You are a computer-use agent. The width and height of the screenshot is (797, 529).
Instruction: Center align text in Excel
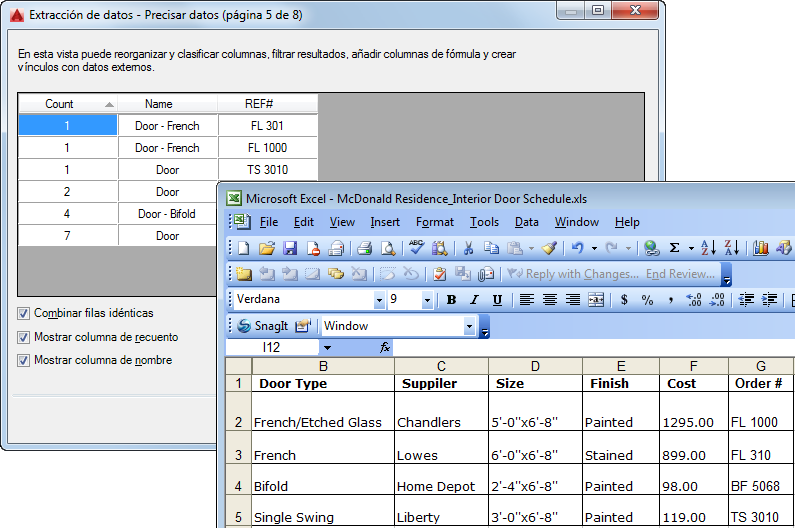(x=549, y=300)
